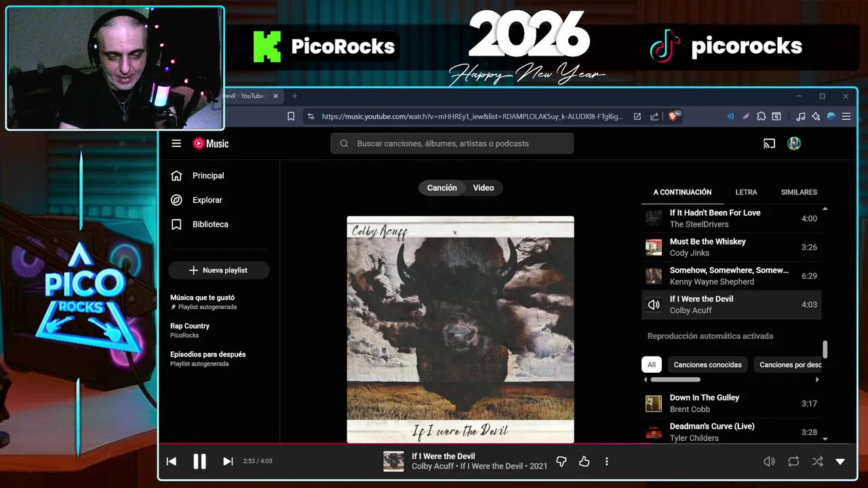This screenshot has height=488, width=868.
Task: Select the SIMILARES tab
Action: (x=799, y=192)
